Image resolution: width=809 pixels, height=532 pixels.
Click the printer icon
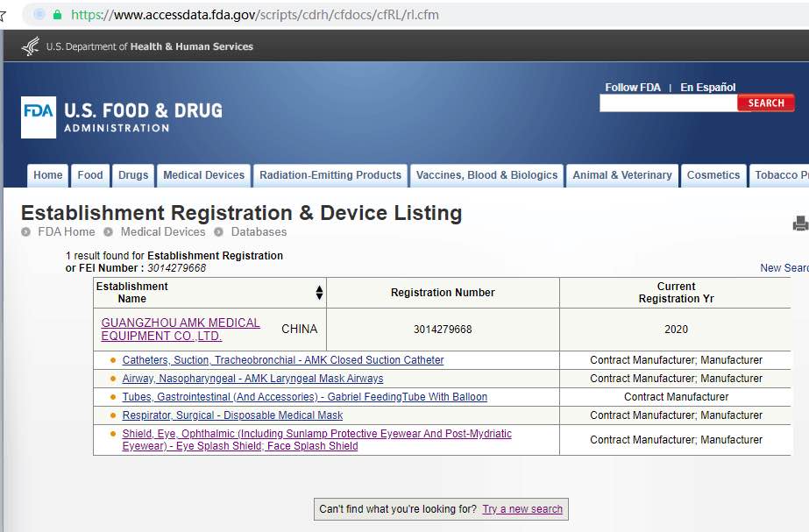pos(799,224)
